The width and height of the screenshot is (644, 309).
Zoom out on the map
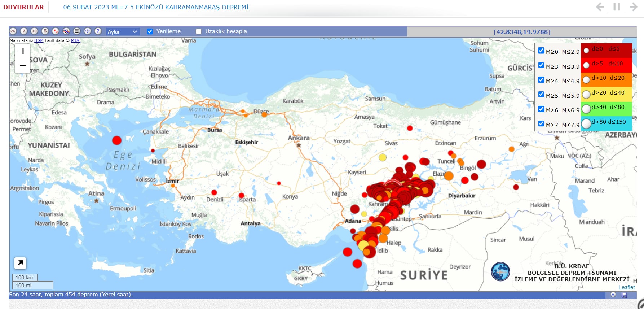23,66
